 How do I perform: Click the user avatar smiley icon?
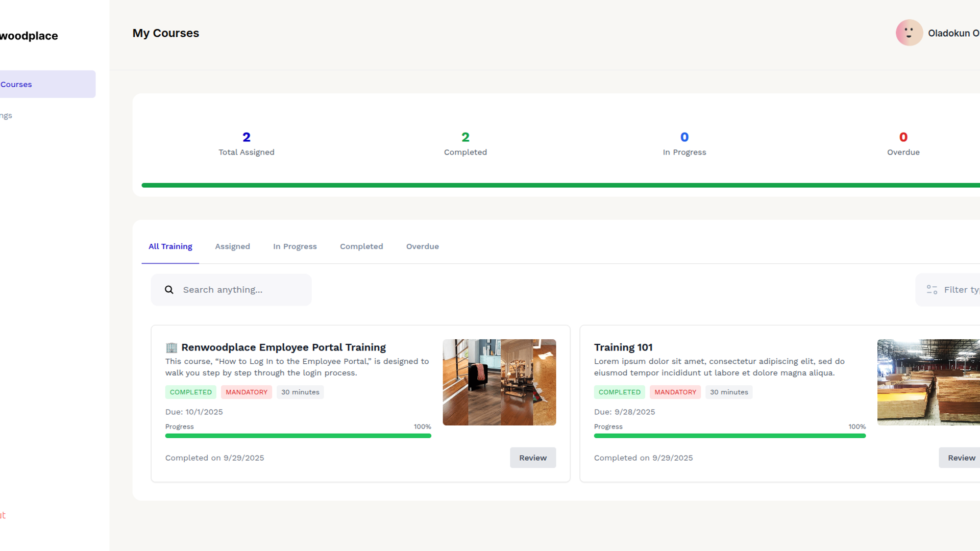click(909, 33)
